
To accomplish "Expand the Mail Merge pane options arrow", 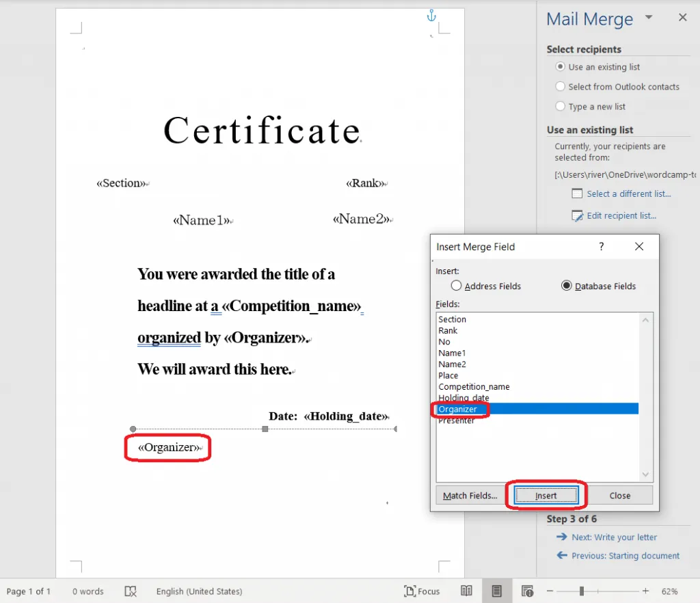I will tap(649, 18).
